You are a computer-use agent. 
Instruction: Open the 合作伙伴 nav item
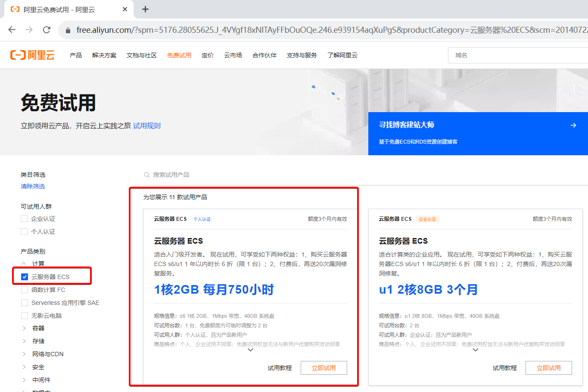[x=264, y=55]
